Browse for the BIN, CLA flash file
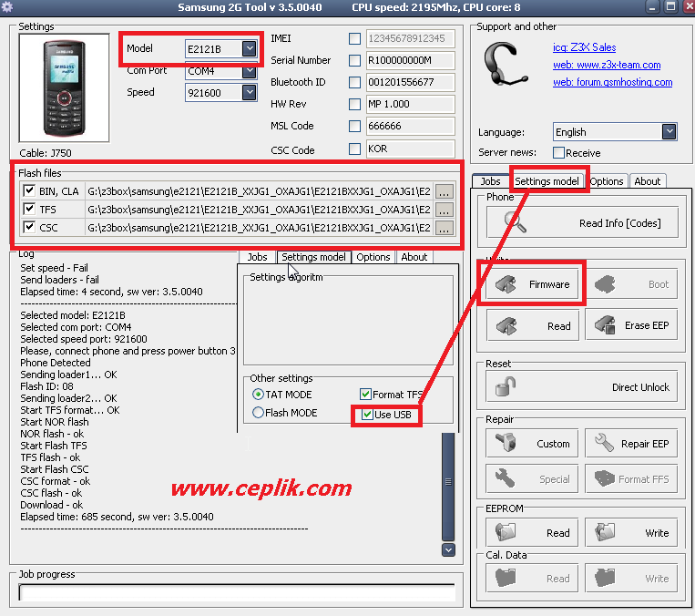The height and width of the screenshot is (616, 695). point(445,191)
